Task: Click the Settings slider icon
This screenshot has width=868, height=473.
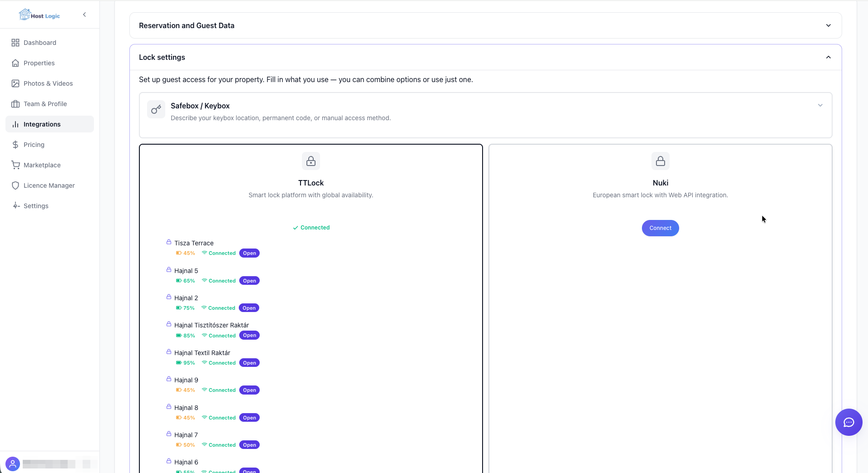Action: pyautogui.click(x=15, y=206)
